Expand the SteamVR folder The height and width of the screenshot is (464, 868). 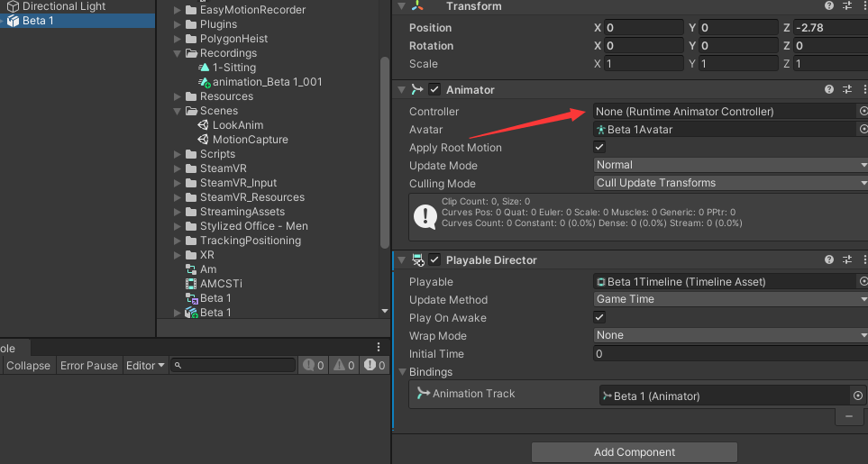178,168
